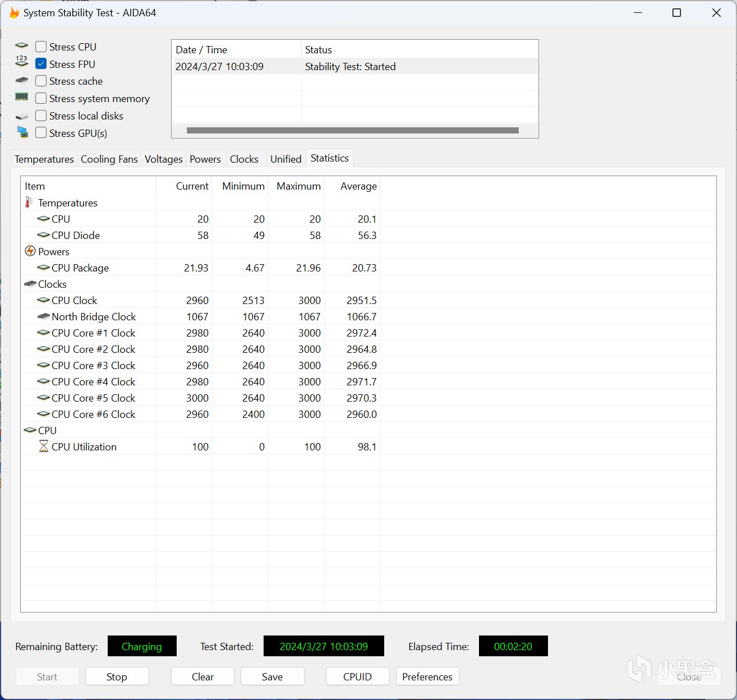Enable the Stress cache checkbox

click(41, 81)
